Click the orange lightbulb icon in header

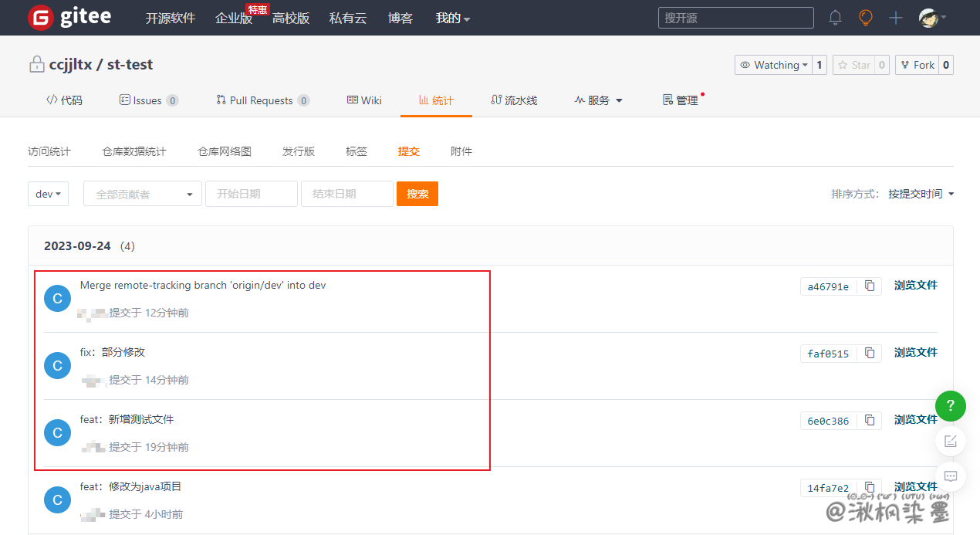pyautogui.click(x=866, y=18)
